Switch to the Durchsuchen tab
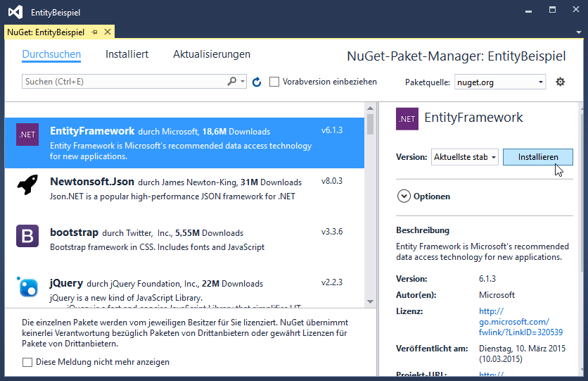 pyautogui.click(x=51, y=54)
